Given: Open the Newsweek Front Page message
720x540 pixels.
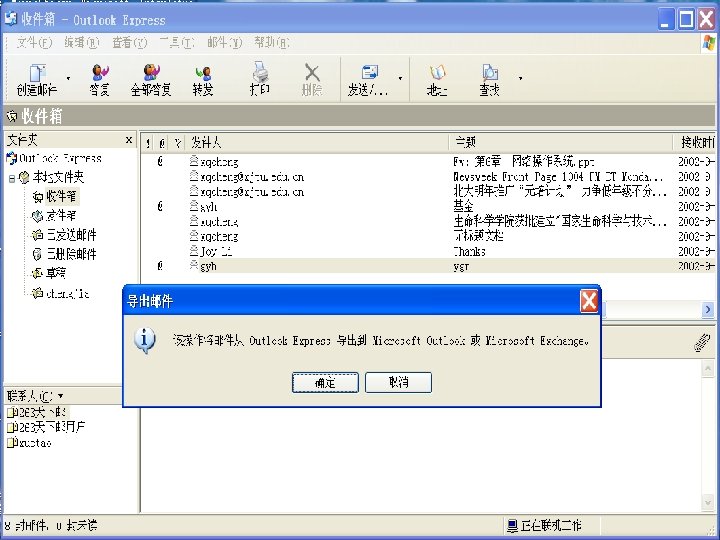Looking at the screenshot, I should coord(428,177).
